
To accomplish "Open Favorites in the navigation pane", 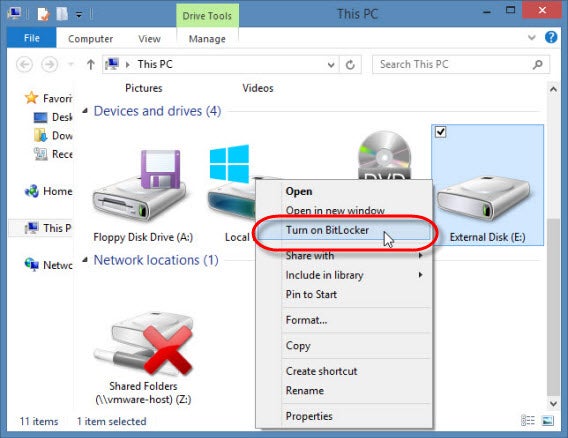I will (x=48, y=98).
